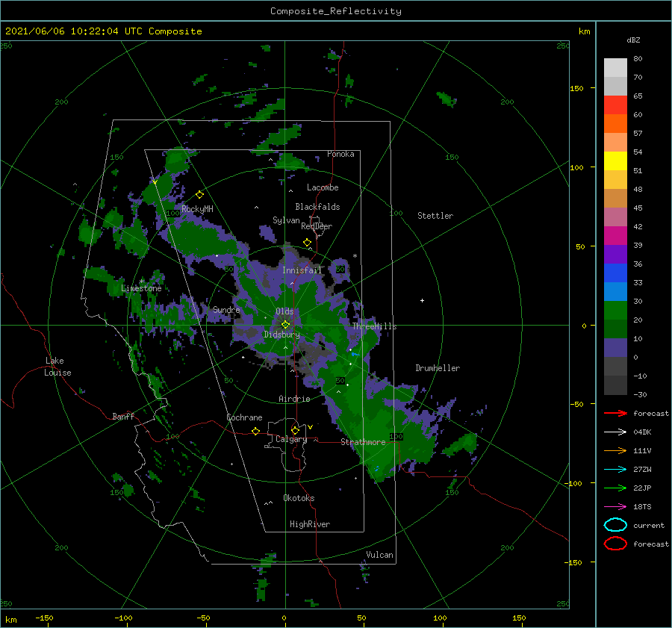Click the Blackfalds city label
Image resolution: width=672 pixels, height=628 pixels.
point(317,207)
